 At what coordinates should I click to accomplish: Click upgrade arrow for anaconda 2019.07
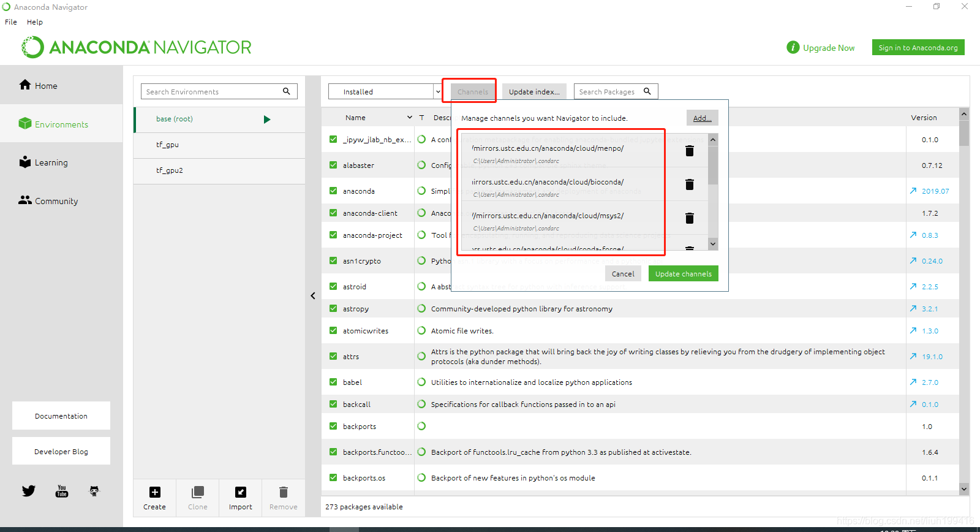pos(913,191)
